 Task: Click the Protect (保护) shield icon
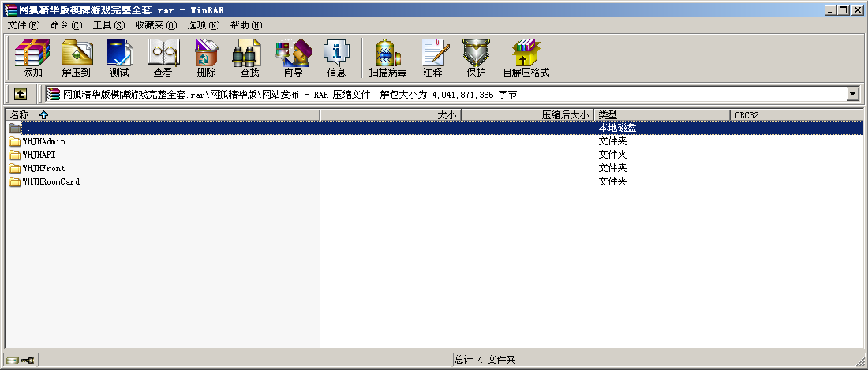tap(476, 58)
